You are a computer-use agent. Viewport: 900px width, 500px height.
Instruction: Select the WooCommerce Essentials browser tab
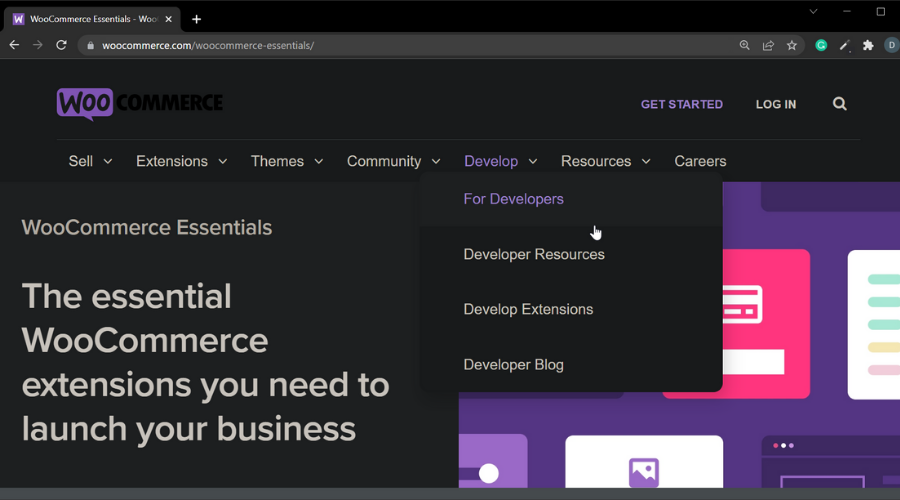(93, 20)
